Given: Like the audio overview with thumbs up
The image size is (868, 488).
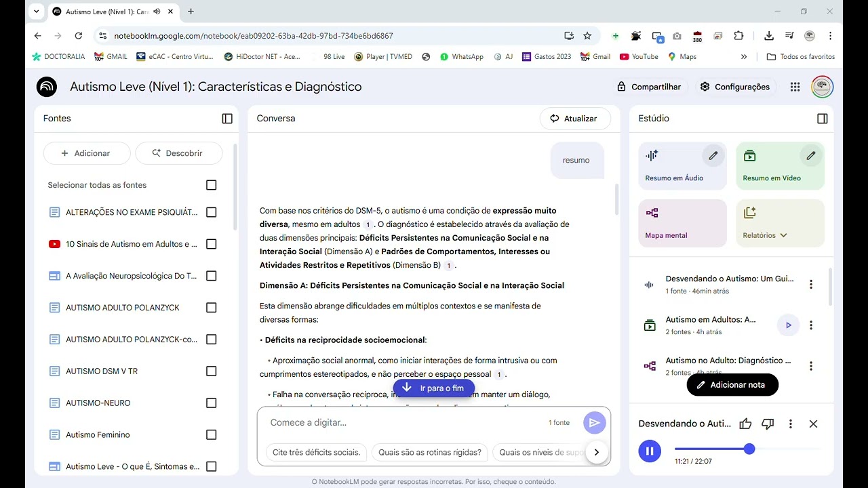Looking at the screenshot, I should point(745,424).
